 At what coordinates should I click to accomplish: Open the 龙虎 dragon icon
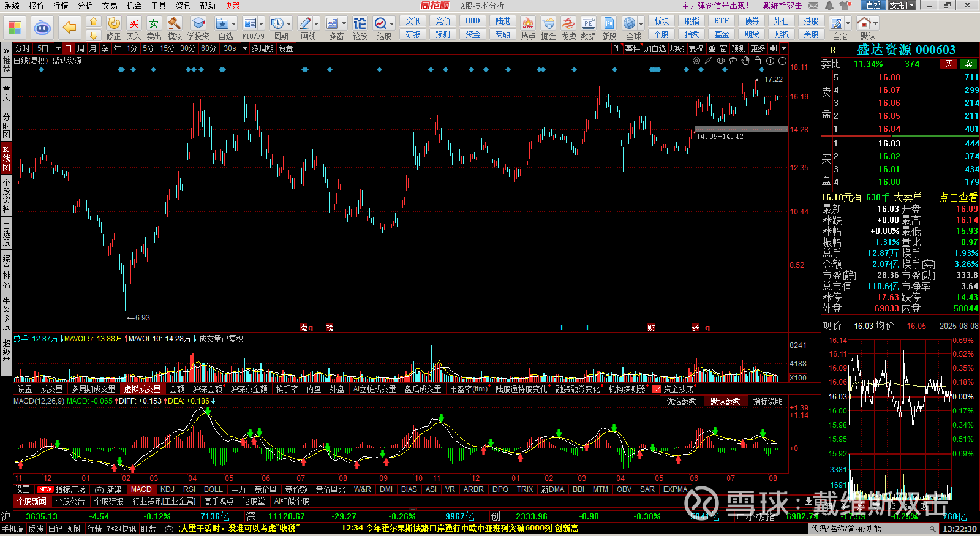click(568, 23)
